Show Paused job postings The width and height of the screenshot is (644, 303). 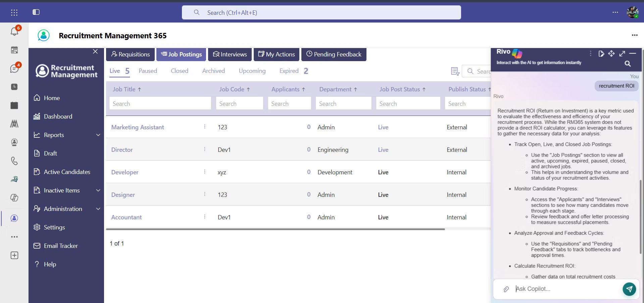point(148,71)
